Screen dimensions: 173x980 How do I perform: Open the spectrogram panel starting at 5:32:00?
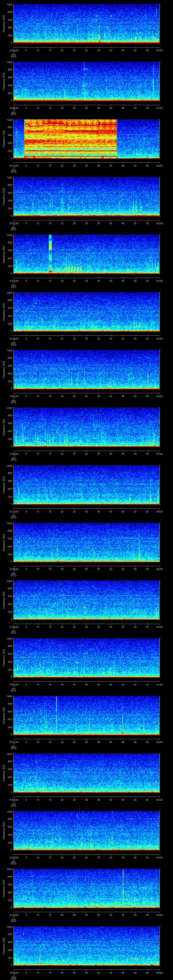point(86,196)
